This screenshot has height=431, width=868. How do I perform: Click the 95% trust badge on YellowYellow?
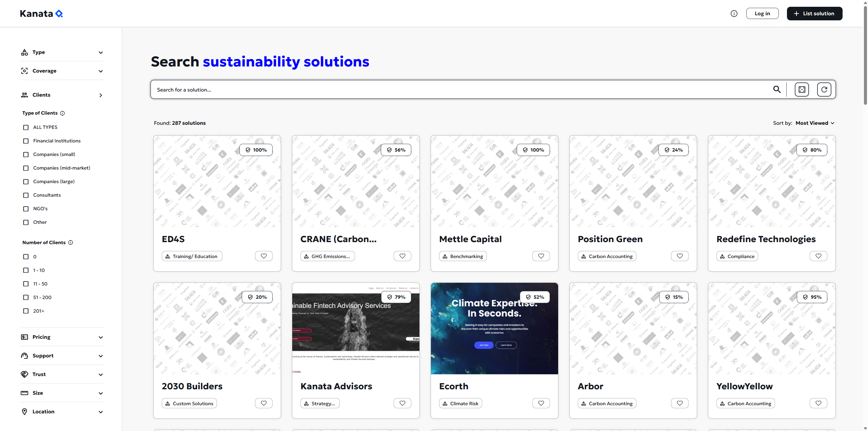pyautogui.click(x=812, y=297)
